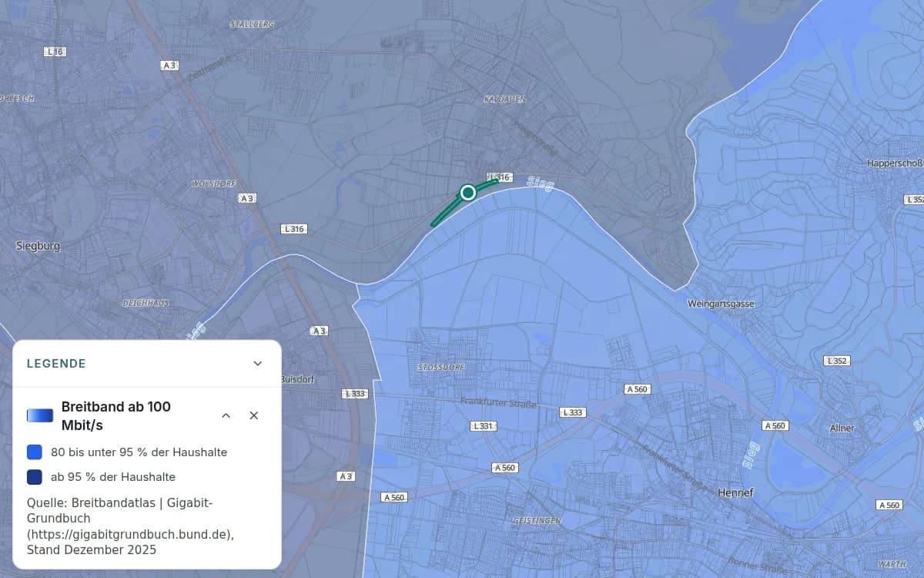Click the Siegburg town label on the map
Image resolution: width=924 pixels, height=578 pixels.
tap(38, 246)
